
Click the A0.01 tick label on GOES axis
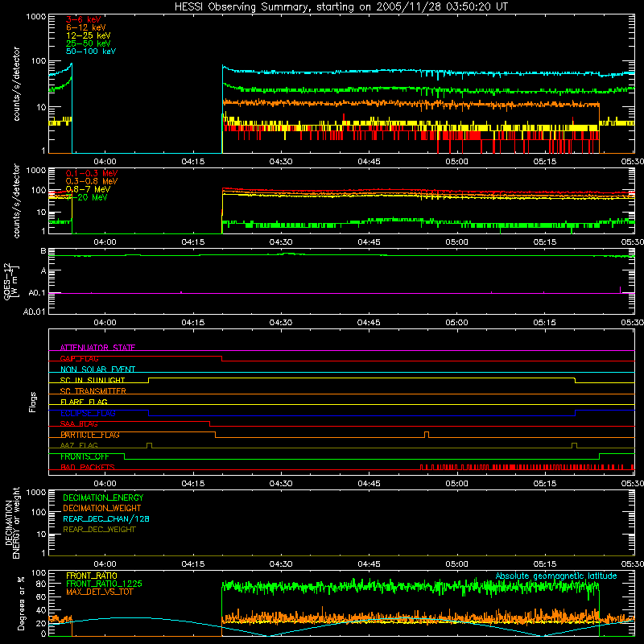(x=35, y=312)
